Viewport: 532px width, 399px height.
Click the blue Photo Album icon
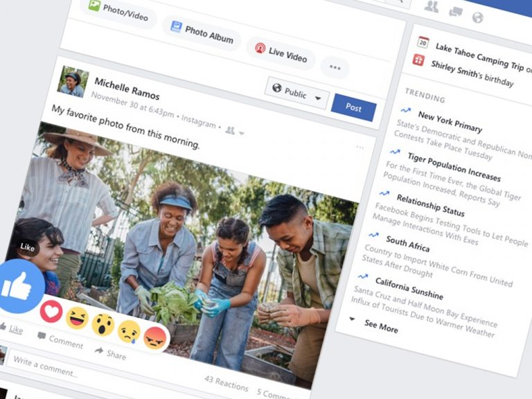click(x=176, y=26)
